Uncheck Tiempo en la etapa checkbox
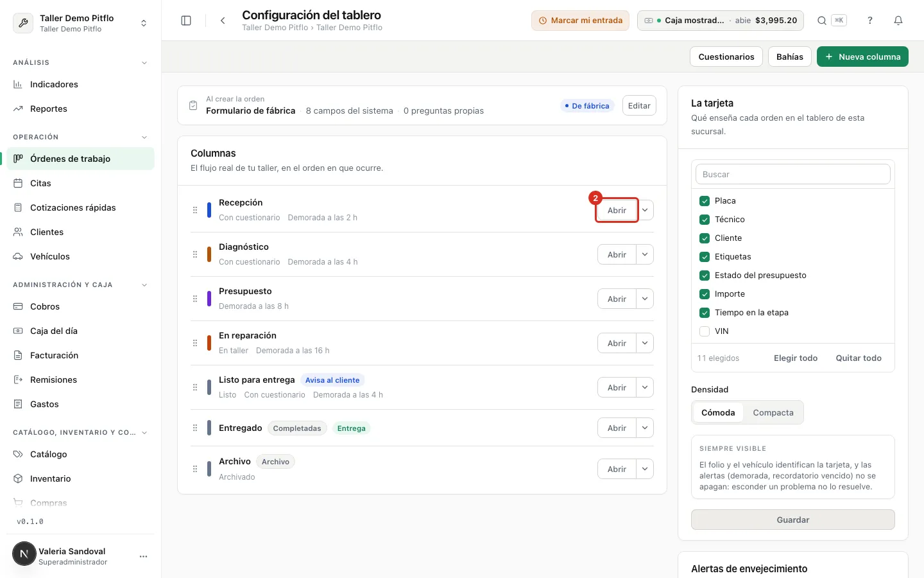The width and height of the screenshot is (924, 578). [705, 312]
